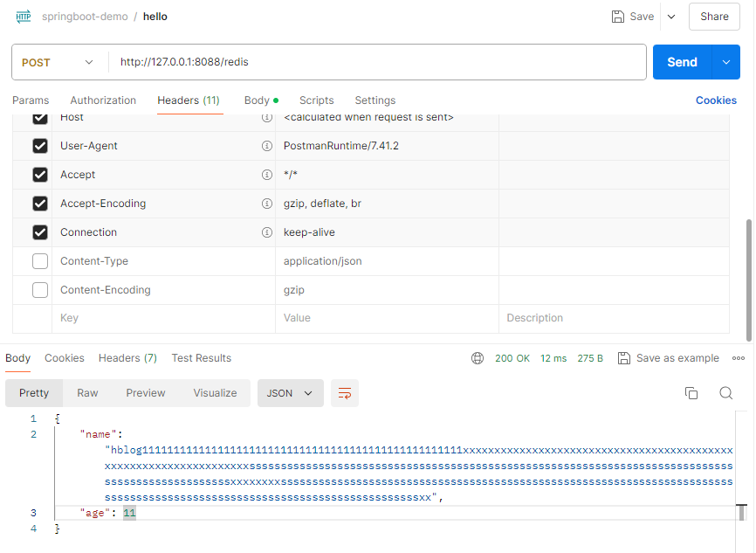Open search in the response viewer
The image size is (756, 553).
point(726,393)
